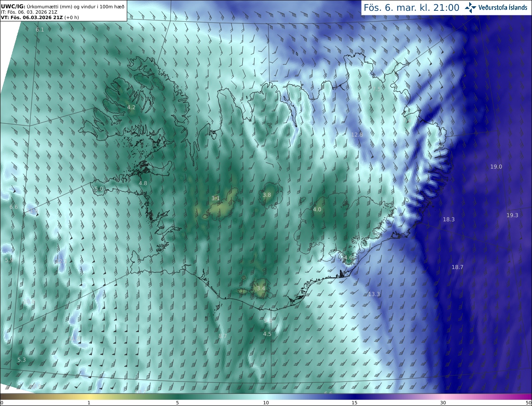Click the 'IT: Fös. 06. 03. 2026 21Z' line
Screen dimensions: 532x406
pos(29,12)
